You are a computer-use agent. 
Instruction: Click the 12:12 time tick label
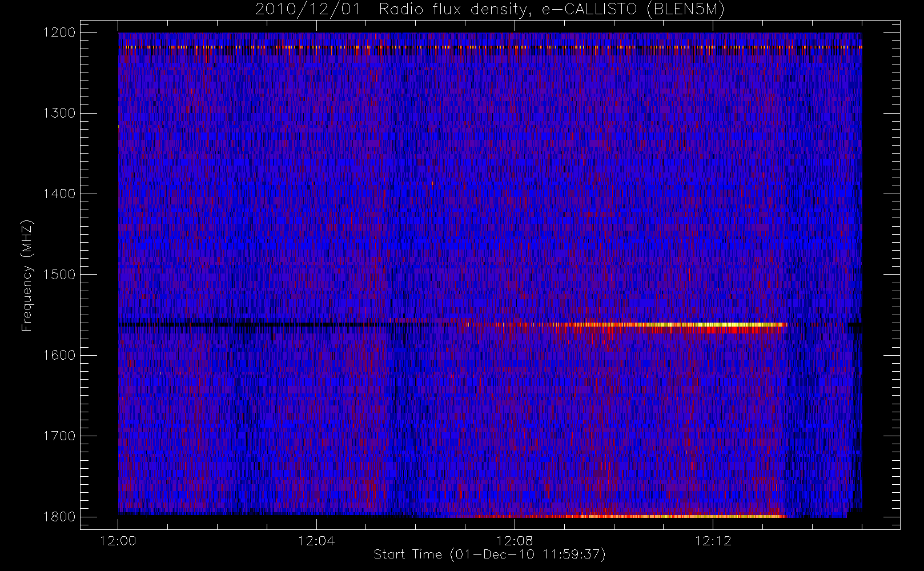pyautogui.click(x=713, y=541)
